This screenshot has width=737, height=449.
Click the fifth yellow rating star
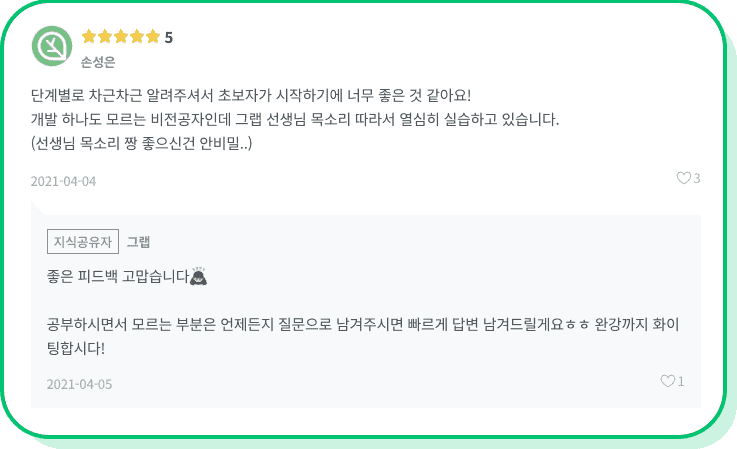click(x=153, y=37)
